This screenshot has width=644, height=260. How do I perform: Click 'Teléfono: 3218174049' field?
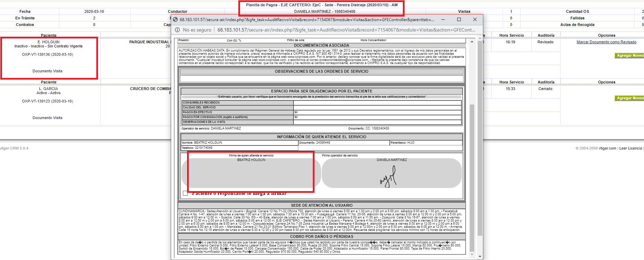pyautogui.click(x=239, y=148)
